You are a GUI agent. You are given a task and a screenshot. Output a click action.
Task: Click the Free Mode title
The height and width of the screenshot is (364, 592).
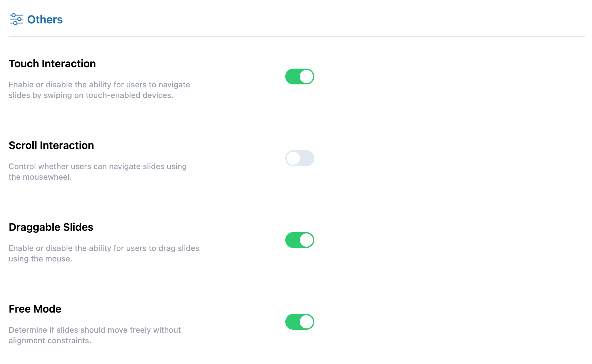pyautogui.click(x=35, y=309)
